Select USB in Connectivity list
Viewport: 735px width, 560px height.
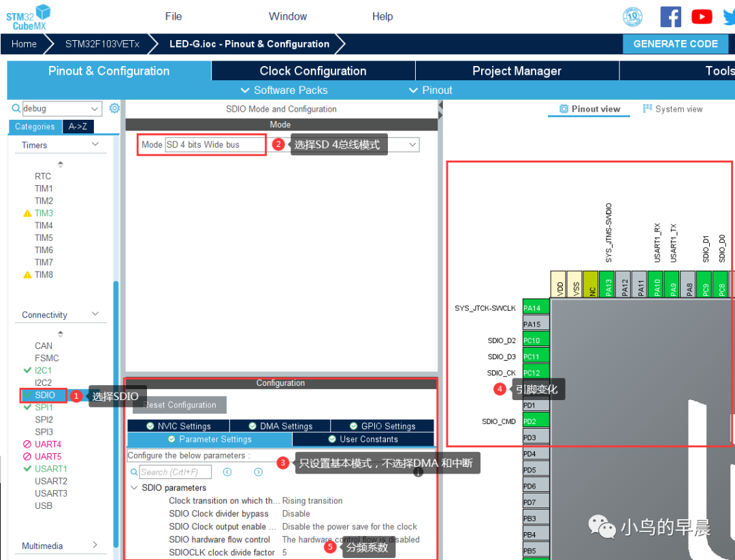pos(43,506)
